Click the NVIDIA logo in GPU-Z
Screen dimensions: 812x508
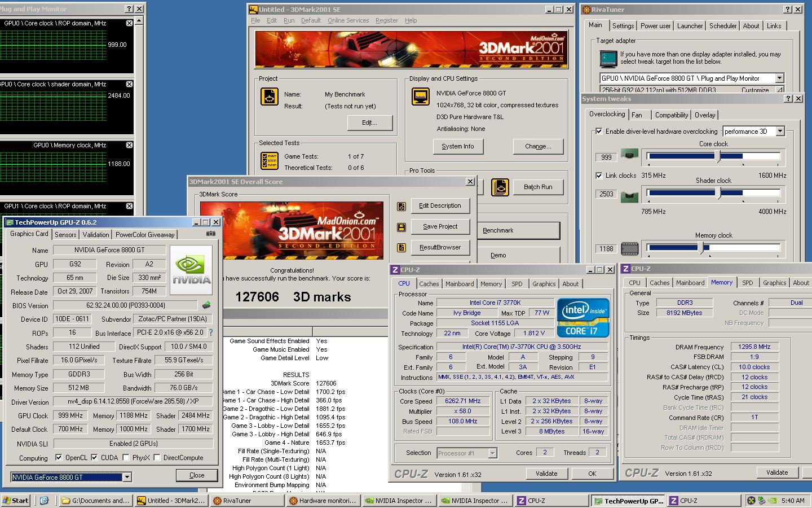click(191, 270)
